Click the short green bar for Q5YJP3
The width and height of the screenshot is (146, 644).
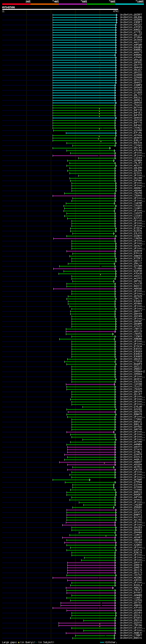(82, 148)
